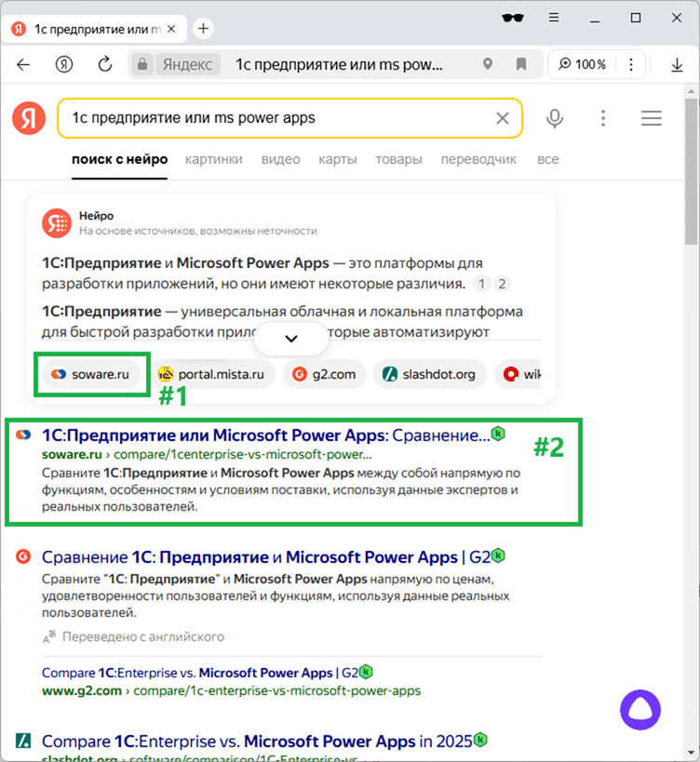Click the scrollbar up arrow
The height and width of the screenshot is (762, 700).
(691, 91)
